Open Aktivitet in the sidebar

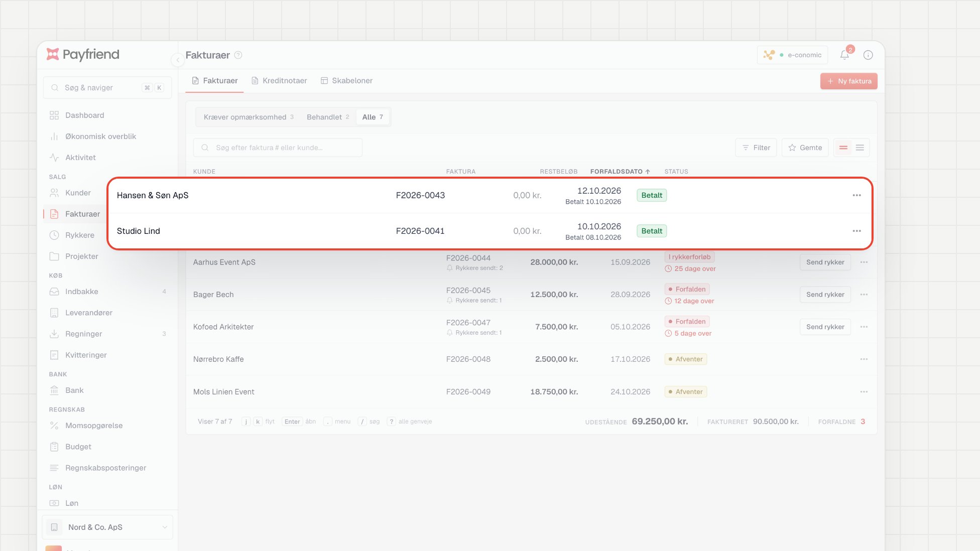coord(80,158)
